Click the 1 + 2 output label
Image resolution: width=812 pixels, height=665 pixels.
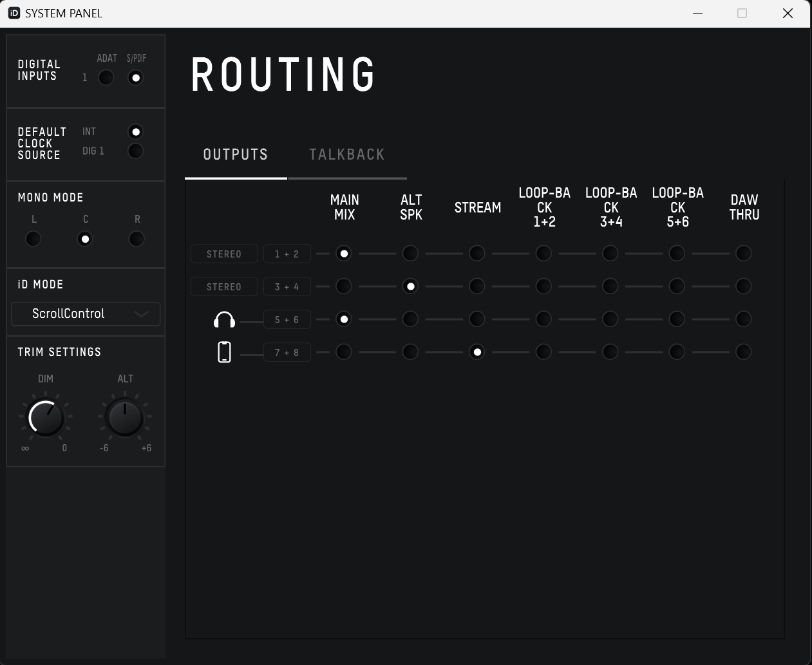click(x=287, y=254)
